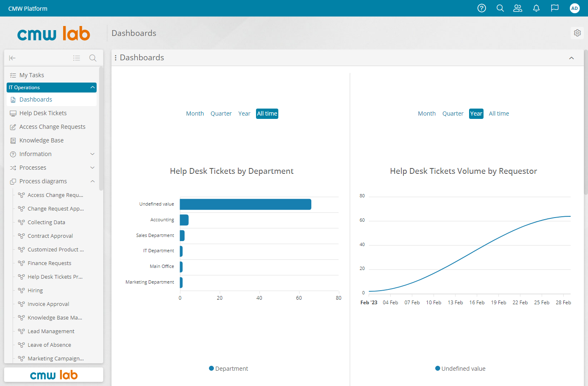Collapse the Dashboards panel with chevron
The width and height of the screenshot is (588, 386).
click(x=571, y=58)
